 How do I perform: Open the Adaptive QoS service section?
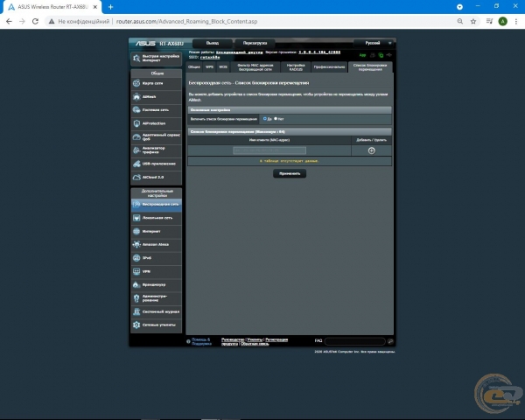(x=157, y=137)
